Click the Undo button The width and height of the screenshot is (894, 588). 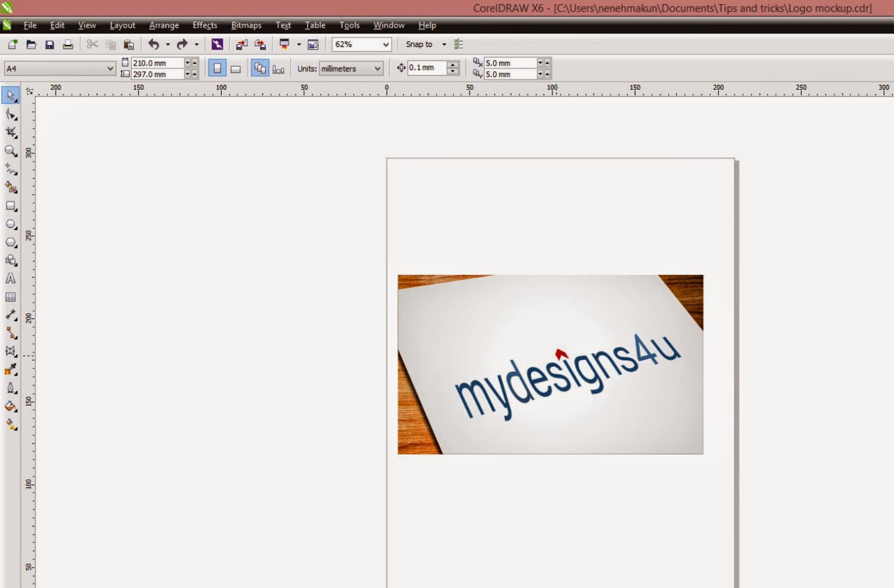(x=154, y=44)
